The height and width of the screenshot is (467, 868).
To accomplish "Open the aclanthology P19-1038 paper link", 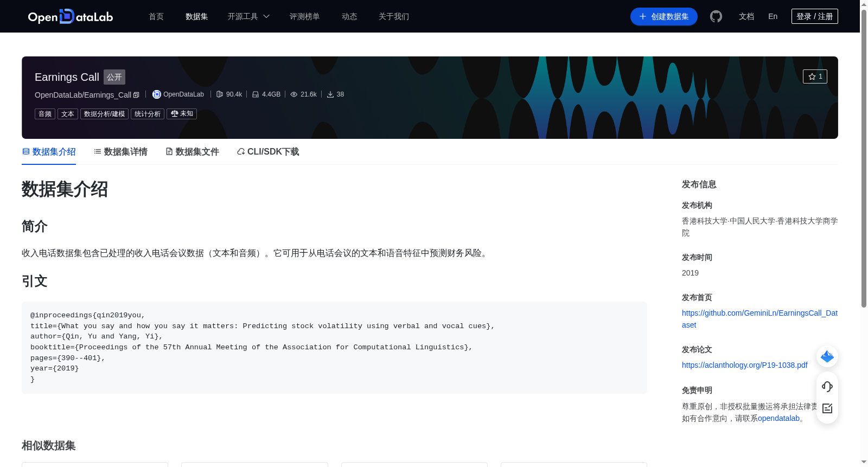I will coord(745,365).
